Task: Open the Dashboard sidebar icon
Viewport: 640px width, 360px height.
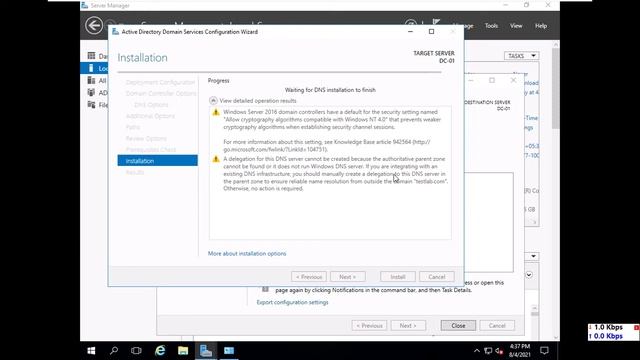Action: pos(91,56)
